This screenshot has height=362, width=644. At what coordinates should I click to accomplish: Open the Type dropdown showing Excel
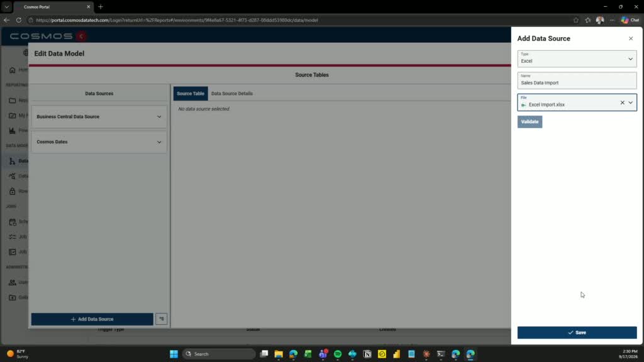coord(577,58)
